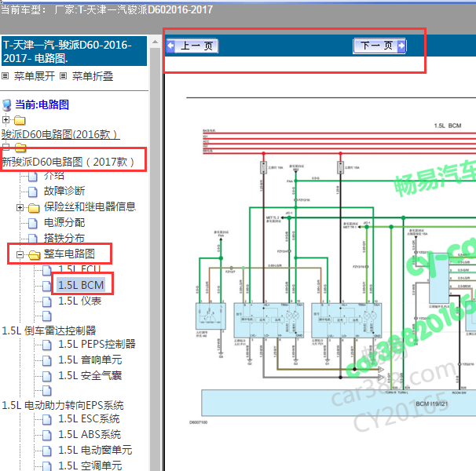The height and width of the screenshot is (471, 476).
Task: Open the 电源分配 page
Action: coord(64,222)
